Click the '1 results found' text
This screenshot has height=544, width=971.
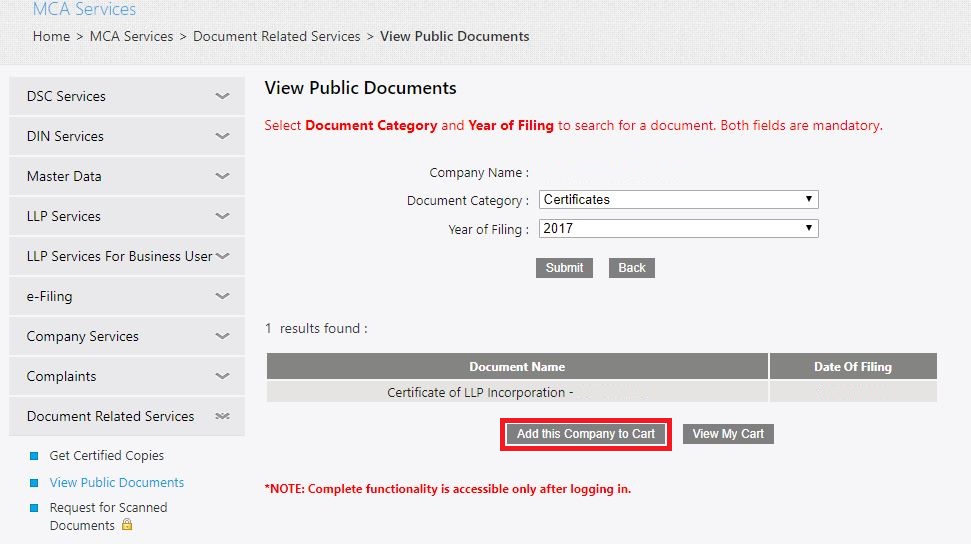click(316, 328)
